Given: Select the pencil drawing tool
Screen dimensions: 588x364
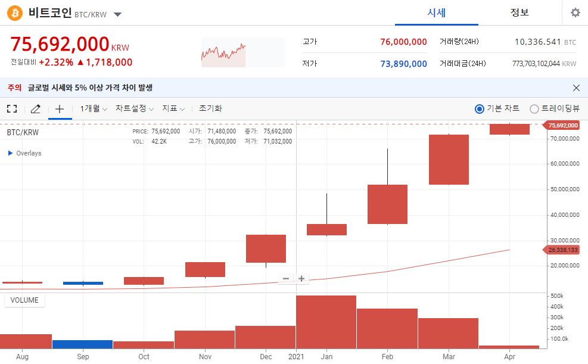Looking at the screenshot, I should coord(36,108).
